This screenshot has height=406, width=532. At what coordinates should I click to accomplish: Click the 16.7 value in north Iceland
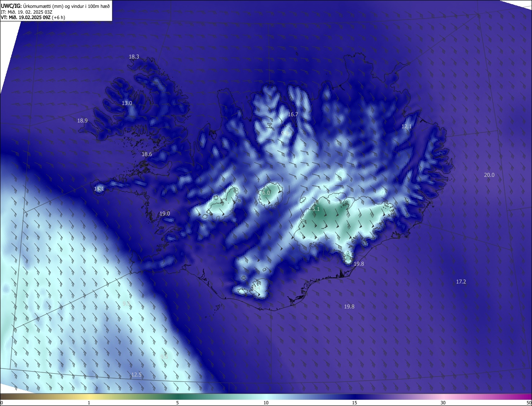click(x=293, y=114)
